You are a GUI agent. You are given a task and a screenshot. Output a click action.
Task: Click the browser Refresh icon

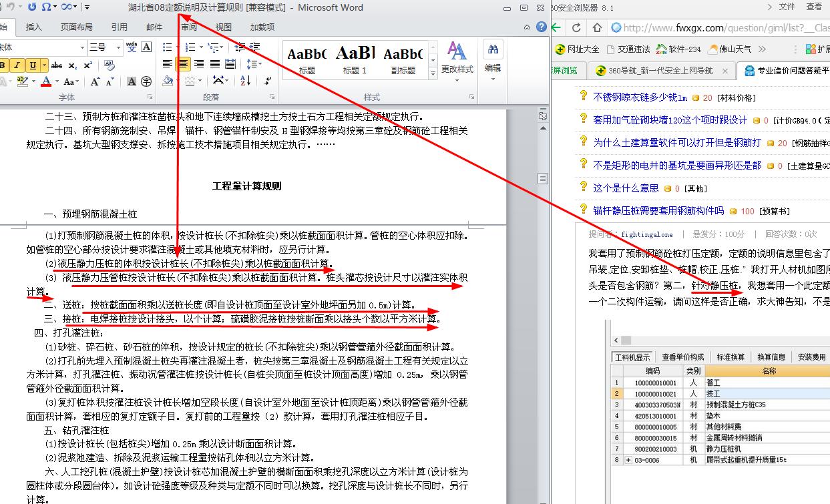tap(576, 28)
